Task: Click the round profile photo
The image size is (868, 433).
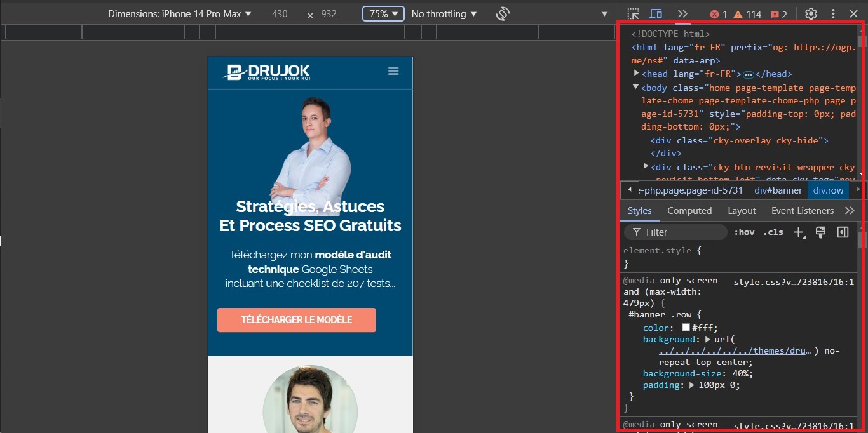Action: click(310, 399)
